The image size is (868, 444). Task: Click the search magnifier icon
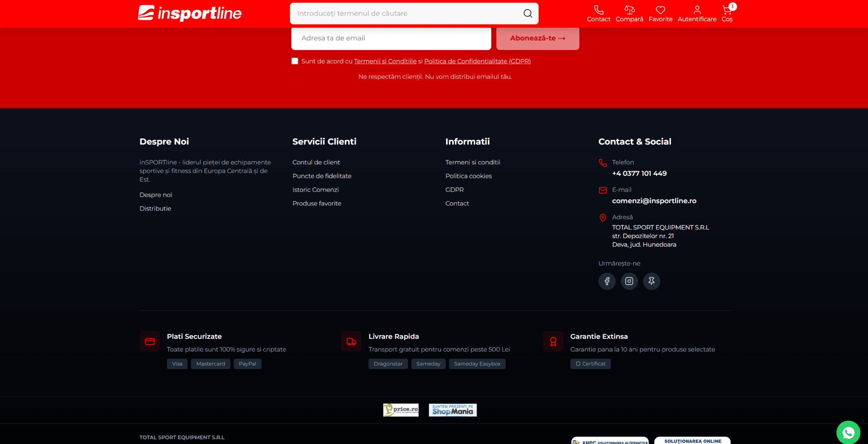pos(528,14)
